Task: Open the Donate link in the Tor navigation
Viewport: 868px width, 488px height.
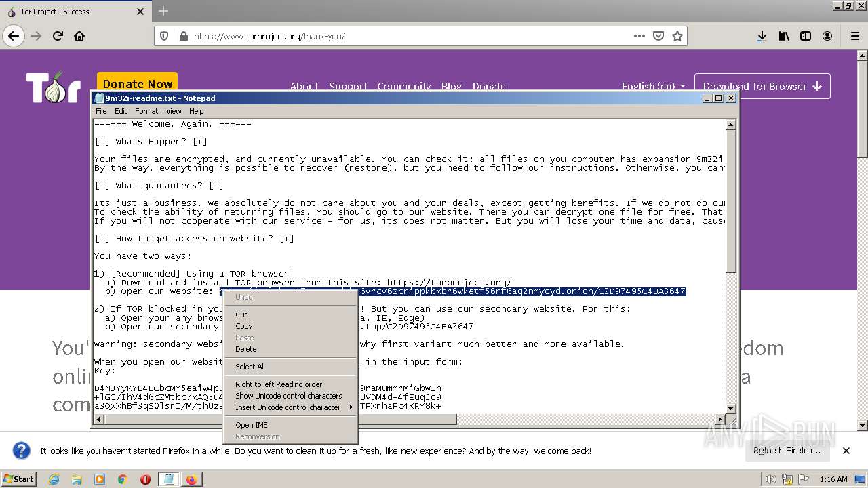Action: pyautogui.click(x=489, y=86)
